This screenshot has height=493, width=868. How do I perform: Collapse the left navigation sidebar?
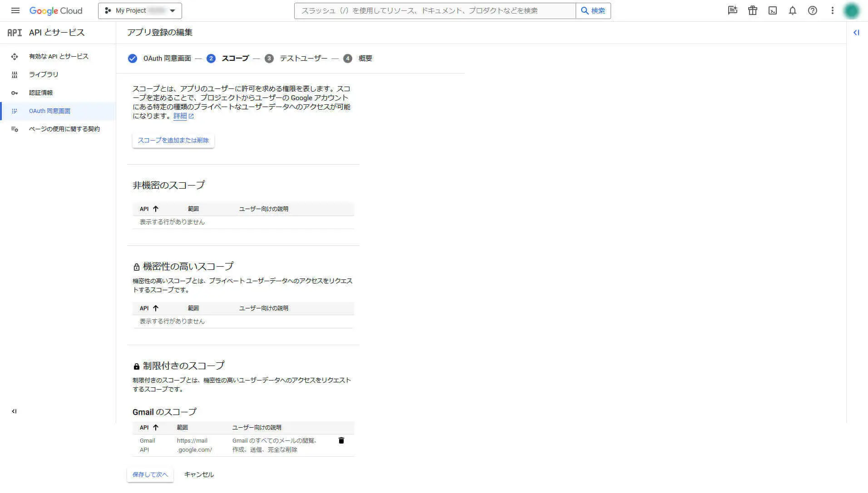coord(14,411)
